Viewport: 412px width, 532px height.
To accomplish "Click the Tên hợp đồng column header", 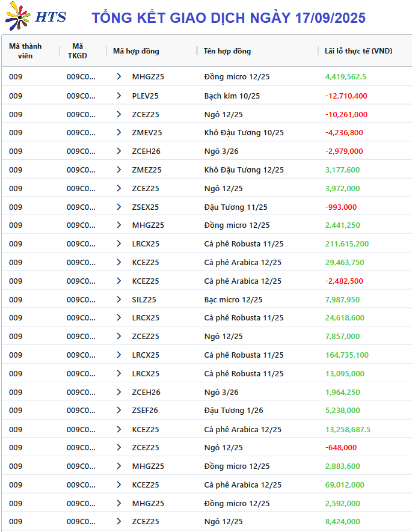I will pyautogui.click(x=227, y=51).
